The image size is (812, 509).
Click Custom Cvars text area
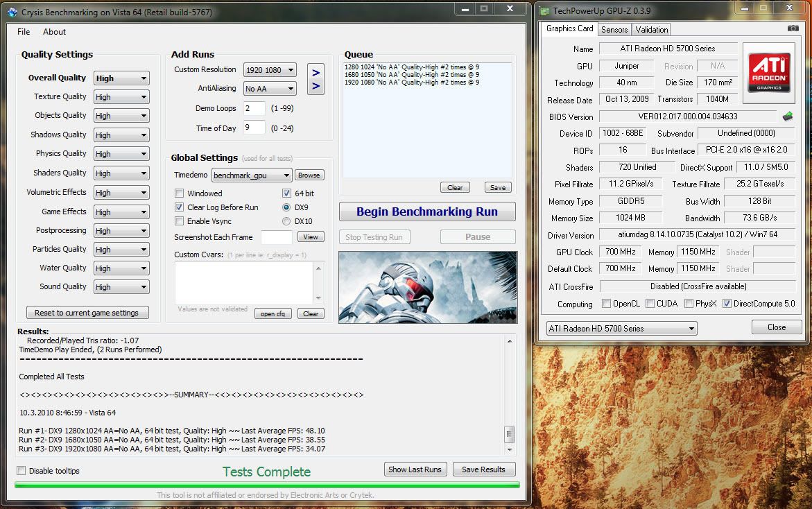[244, 283]
